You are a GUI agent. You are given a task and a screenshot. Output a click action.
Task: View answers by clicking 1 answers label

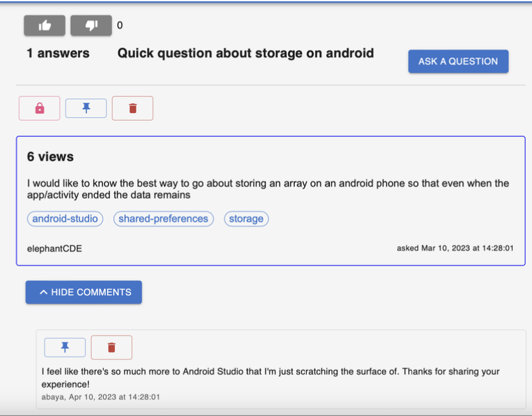click(x=57, y=54)
